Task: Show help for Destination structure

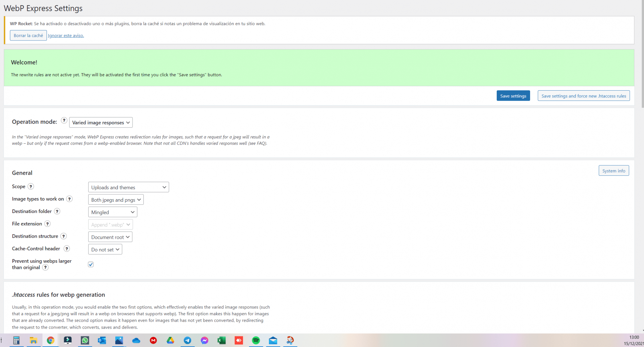Action: click(64, 236)
